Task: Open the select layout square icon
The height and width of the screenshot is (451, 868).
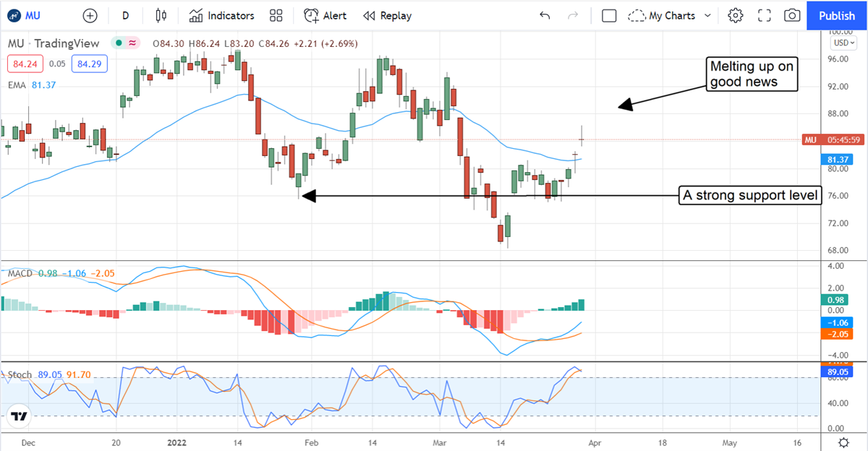Action: coord(609,15)
